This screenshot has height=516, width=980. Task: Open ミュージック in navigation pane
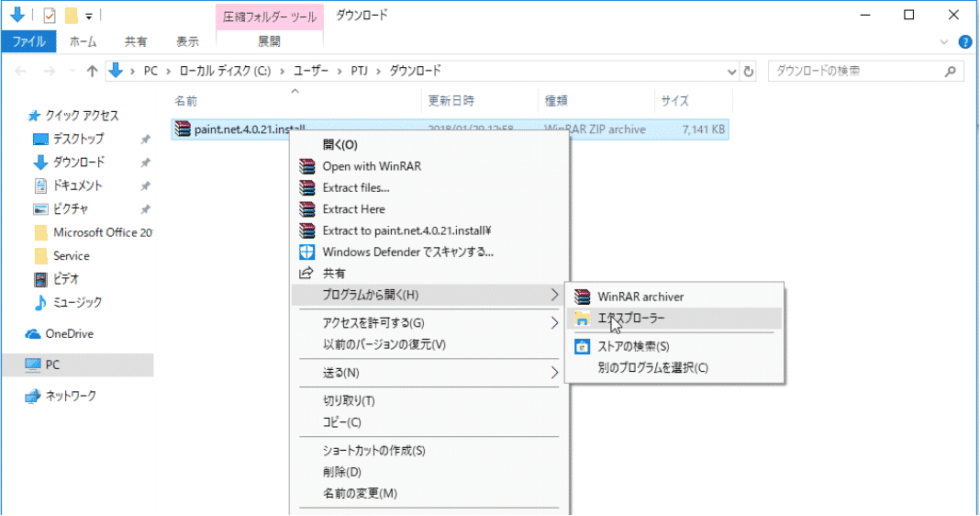pos(77,303)
